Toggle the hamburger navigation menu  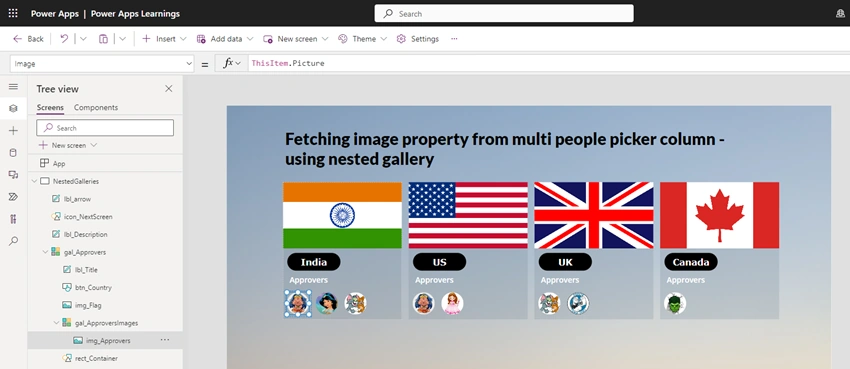[x=14, y=87]
